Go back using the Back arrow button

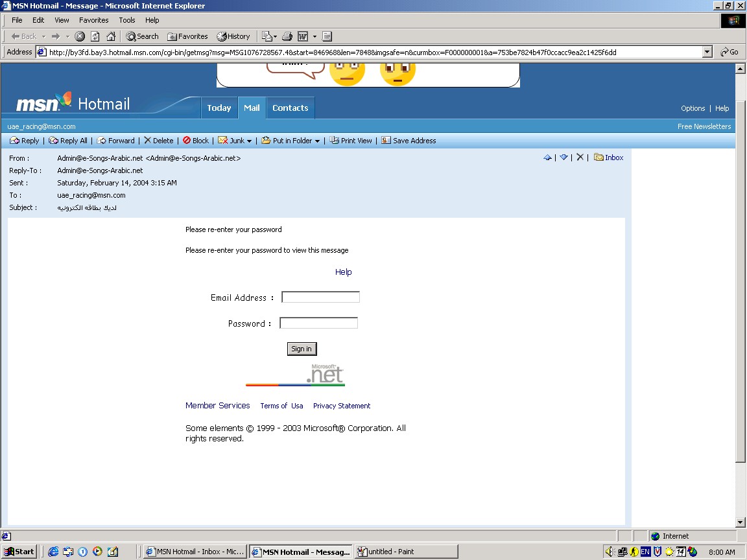click(24, 36)
